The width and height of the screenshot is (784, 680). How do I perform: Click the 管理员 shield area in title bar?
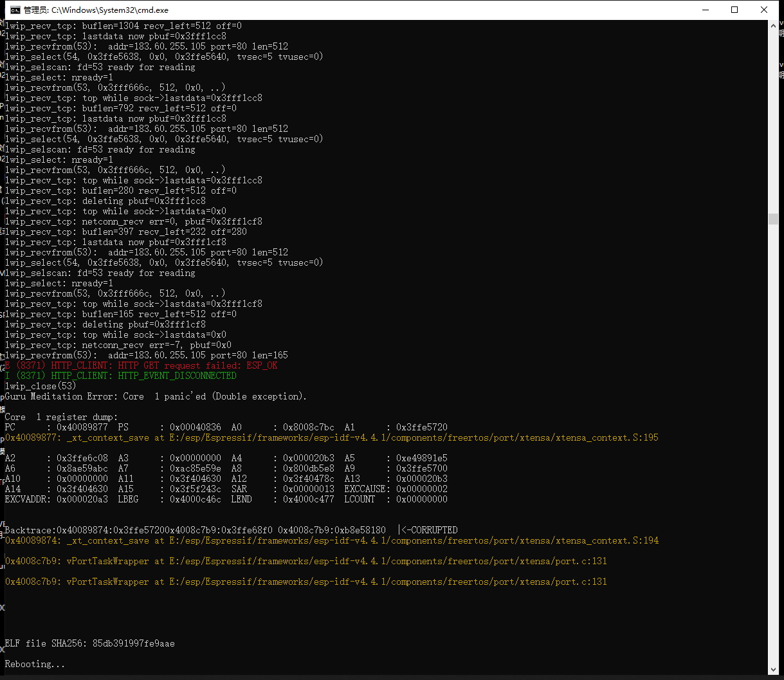[x=33, y=10]
